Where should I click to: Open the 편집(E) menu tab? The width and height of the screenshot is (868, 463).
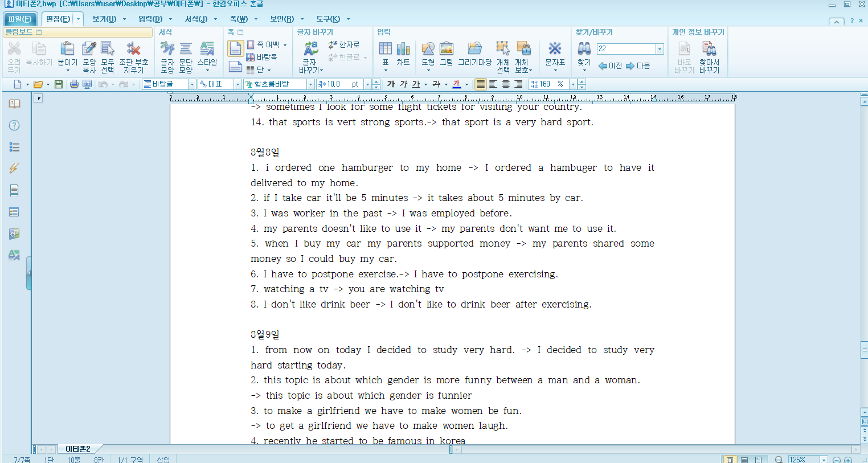pos(58,19)
